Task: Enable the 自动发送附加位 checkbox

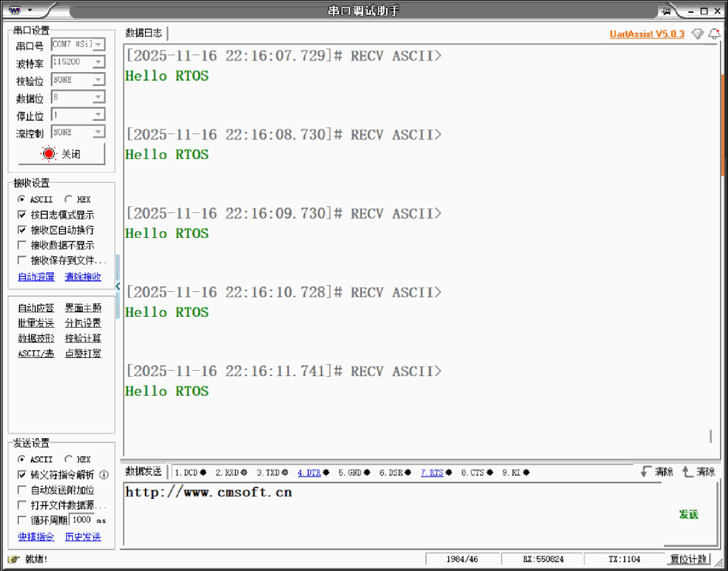Action: pyautogui.click(x=22, y=489)
